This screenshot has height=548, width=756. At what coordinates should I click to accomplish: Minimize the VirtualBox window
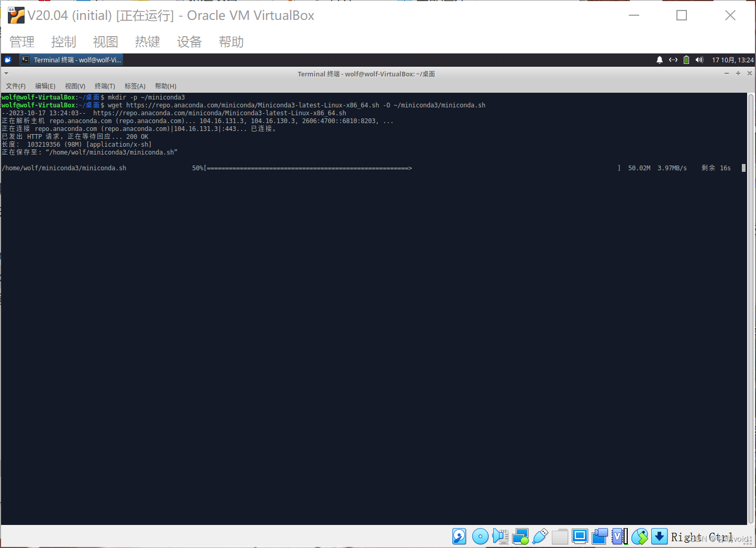click(634, 15)
